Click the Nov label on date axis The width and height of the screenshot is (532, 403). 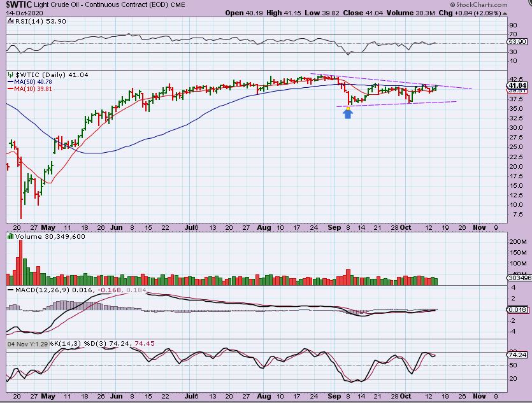tap(478, 225)
